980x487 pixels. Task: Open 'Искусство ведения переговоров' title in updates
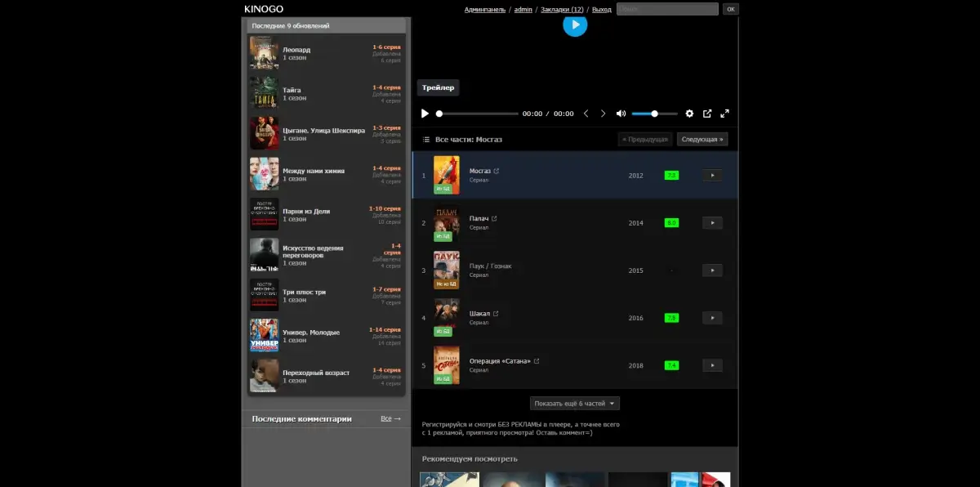tap(313, 252)
